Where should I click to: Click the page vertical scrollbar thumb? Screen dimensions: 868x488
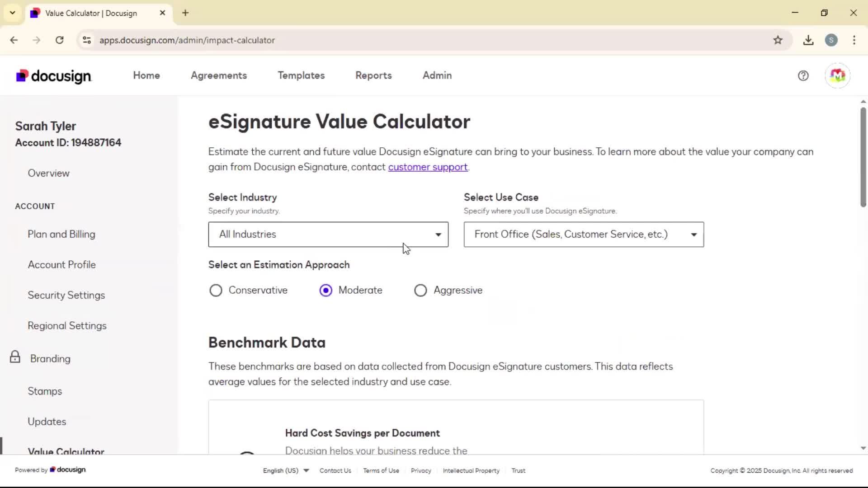coord(863,157)
